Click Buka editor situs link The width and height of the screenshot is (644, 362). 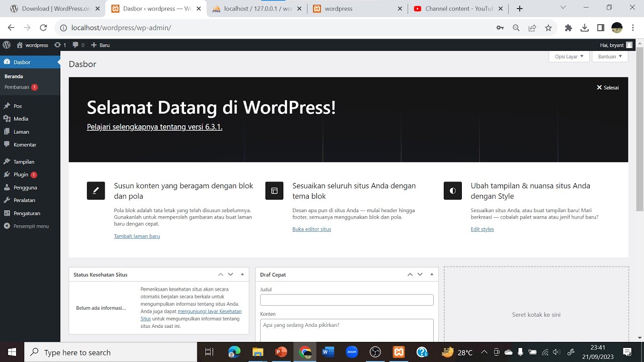click(311, 229)
